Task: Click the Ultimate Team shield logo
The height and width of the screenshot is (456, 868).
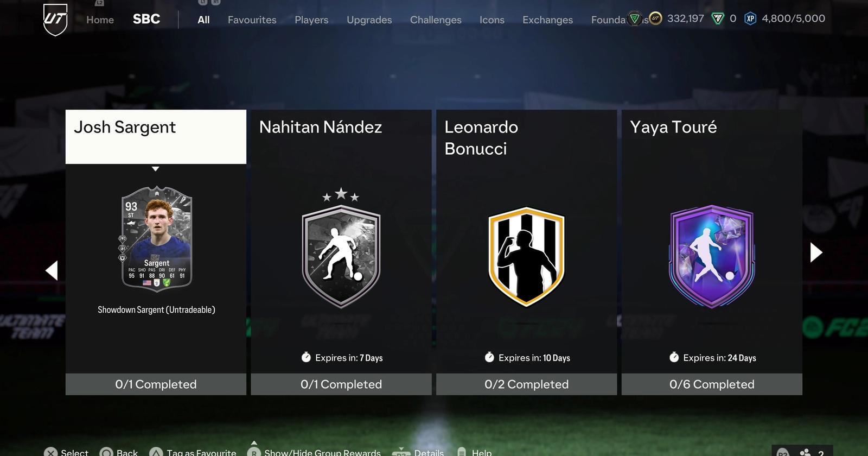Action: tap(55, 20)
